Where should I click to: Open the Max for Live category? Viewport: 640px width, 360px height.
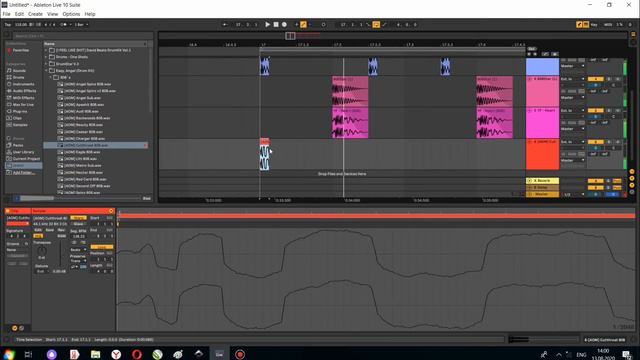point(23,104)
